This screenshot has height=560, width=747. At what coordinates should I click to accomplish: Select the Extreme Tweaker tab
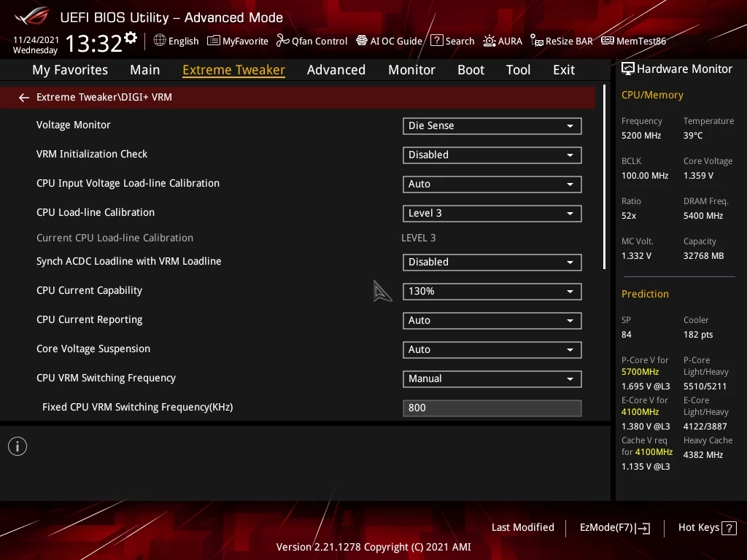(234, 69)
